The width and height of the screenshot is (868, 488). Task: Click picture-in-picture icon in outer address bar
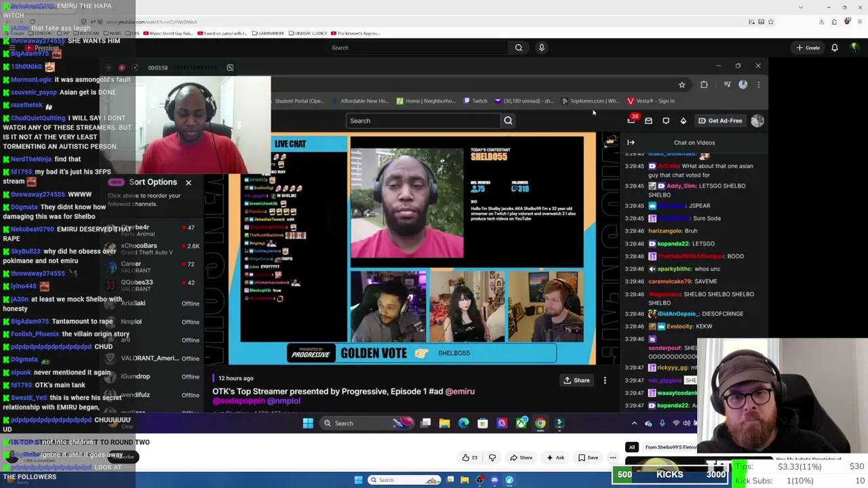click(x=751, y=22)
